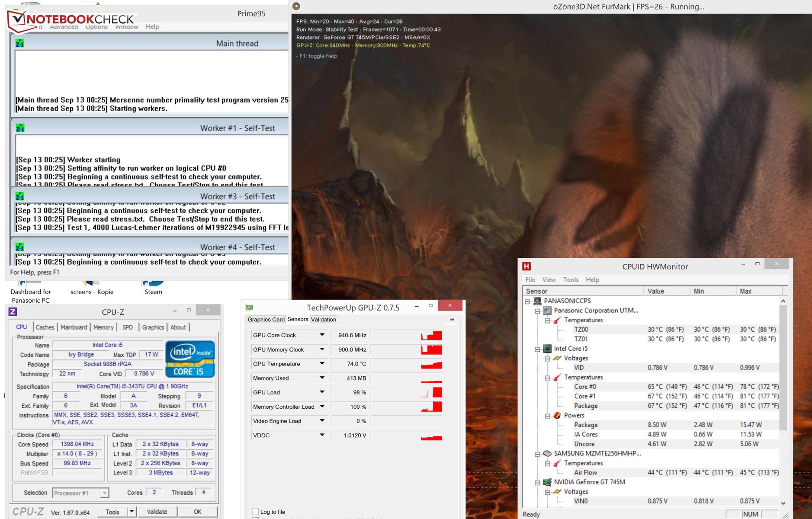
Task: Click the Panasonic Corporation mainboard icon
Action: tap(547, 310)
